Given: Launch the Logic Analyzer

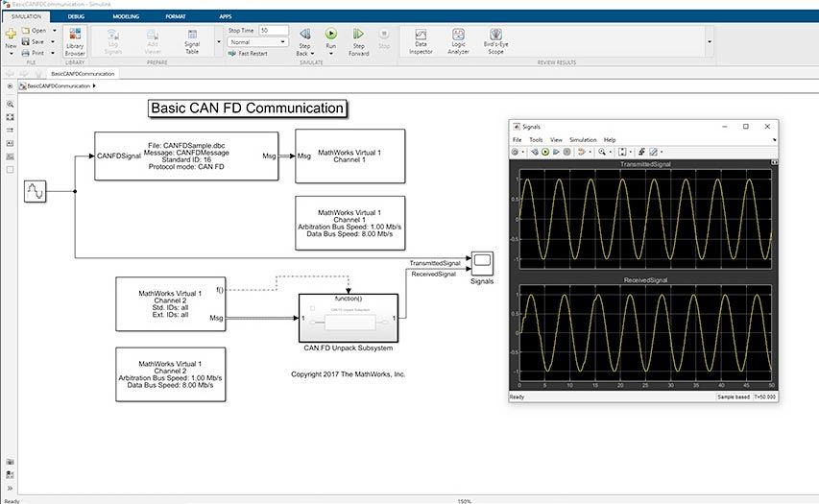Looking at the screenshot, I should (x=458, y=38).
